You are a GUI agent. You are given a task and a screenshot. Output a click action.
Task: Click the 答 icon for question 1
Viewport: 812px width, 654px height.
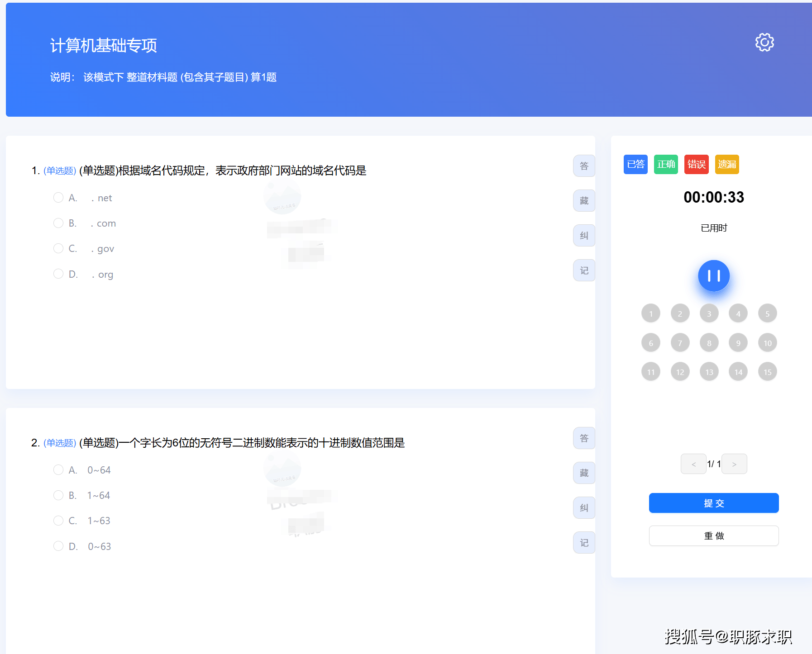pos(584,166)
